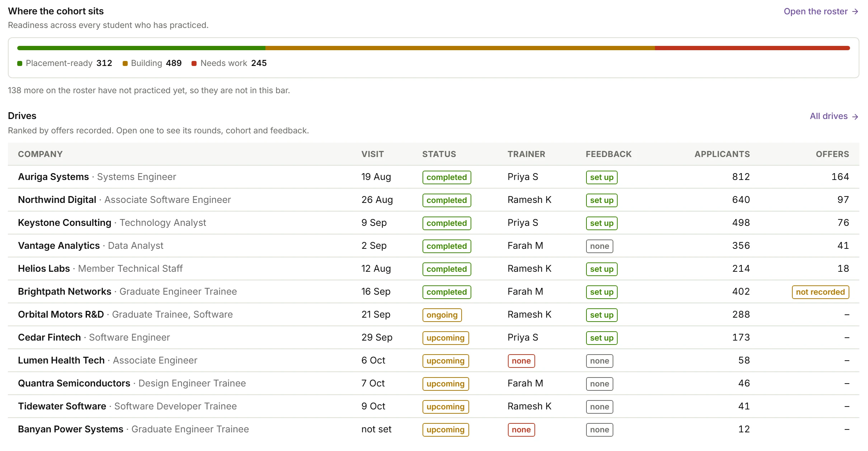Click the Building legend swatch
This screenshot has width=868, height=451.
pos(125,63)
